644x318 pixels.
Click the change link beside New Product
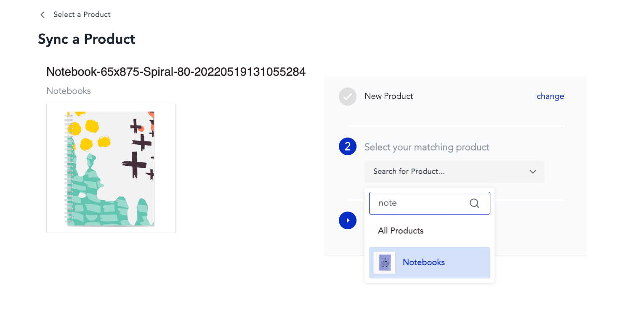(x=550, y=96)
